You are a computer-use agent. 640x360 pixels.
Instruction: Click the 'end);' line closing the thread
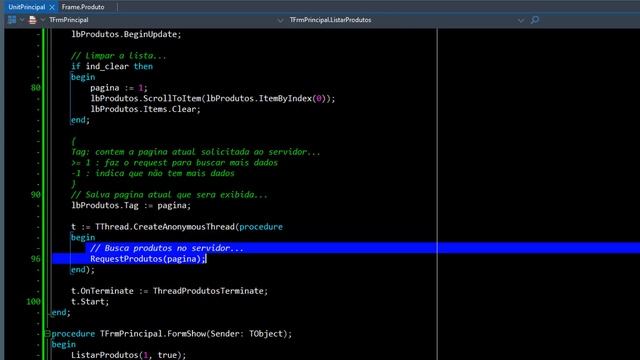83,269
